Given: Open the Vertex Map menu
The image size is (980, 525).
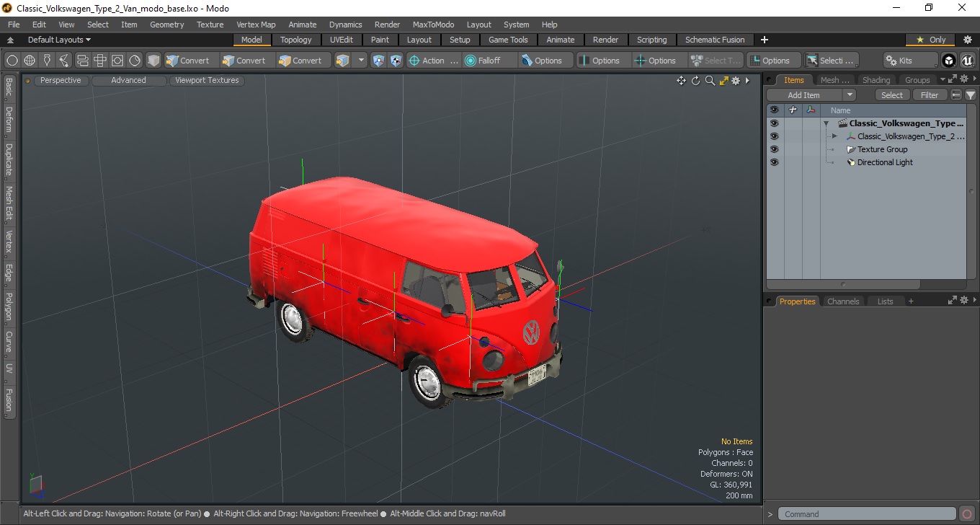Looking at the screenshot, I should [x=256, y=25].
